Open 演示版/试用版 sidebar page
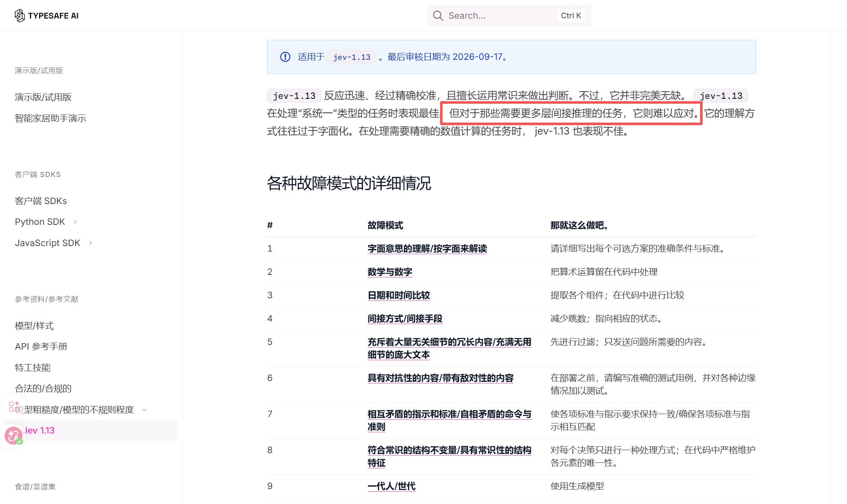Viewport: 847px width, 504px height. [43, 97]
